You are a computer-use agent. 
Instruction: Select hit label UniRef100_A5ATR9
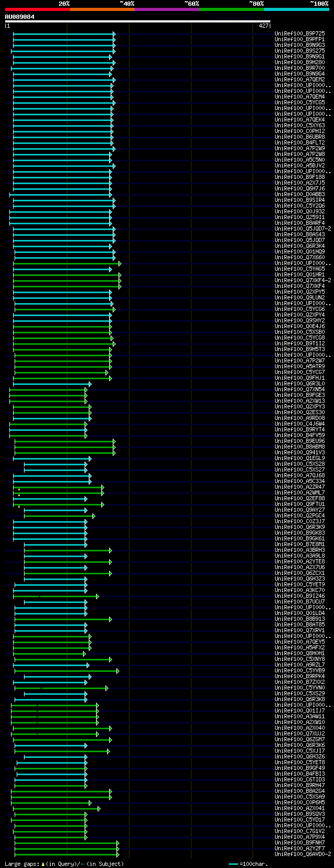[300, 366]
